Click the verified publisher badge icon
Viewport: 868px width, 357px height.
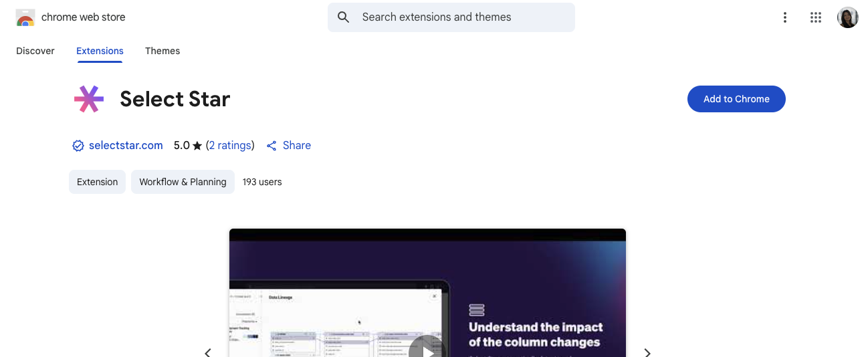(78, 146)
